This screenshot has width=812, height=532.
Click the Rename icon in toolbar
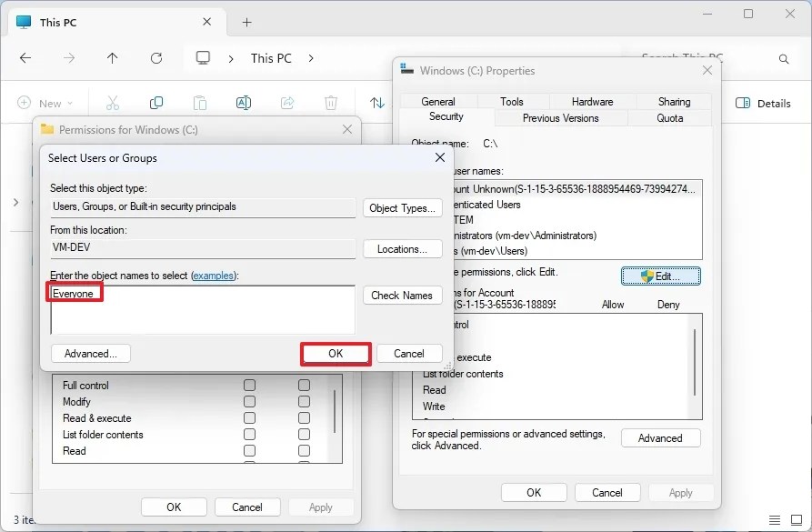(244, 103)
